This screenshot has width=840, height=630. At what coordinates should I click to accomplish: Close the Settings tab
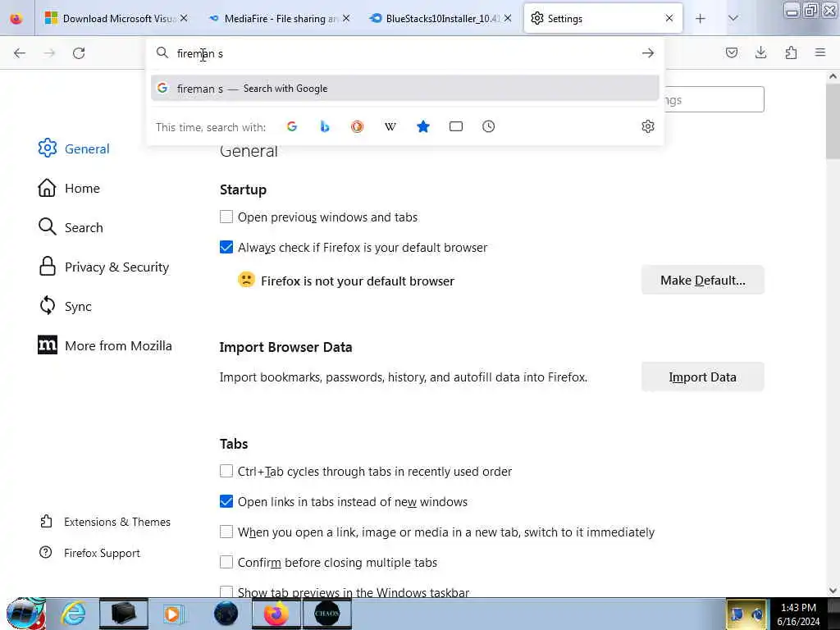click(x=669, y=18)
